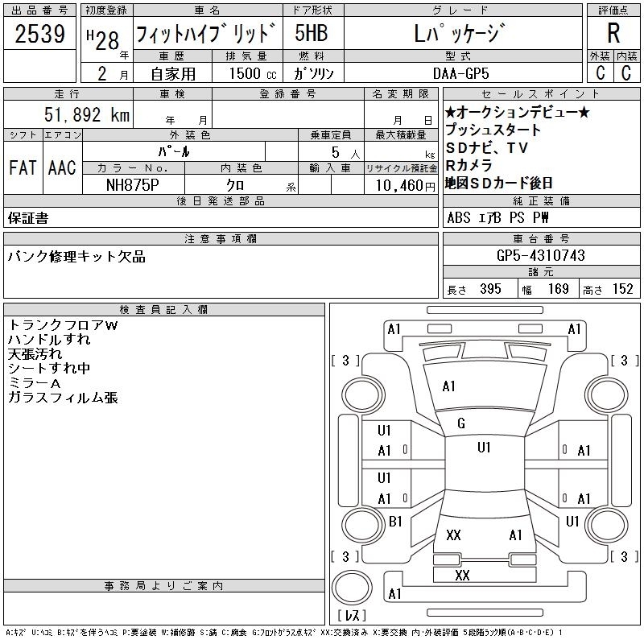Click the model code DAA-GP5

460,73
